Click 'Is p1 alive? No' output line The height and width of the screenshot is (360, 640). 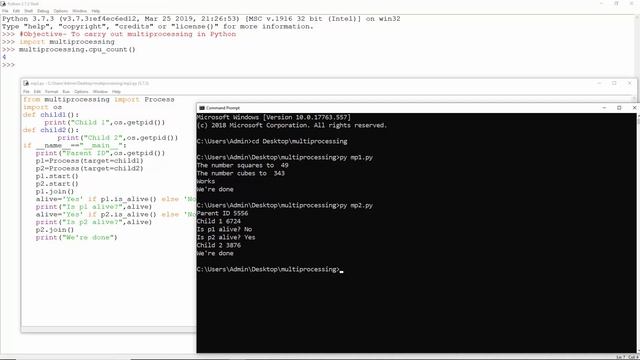tap(224, 229)
